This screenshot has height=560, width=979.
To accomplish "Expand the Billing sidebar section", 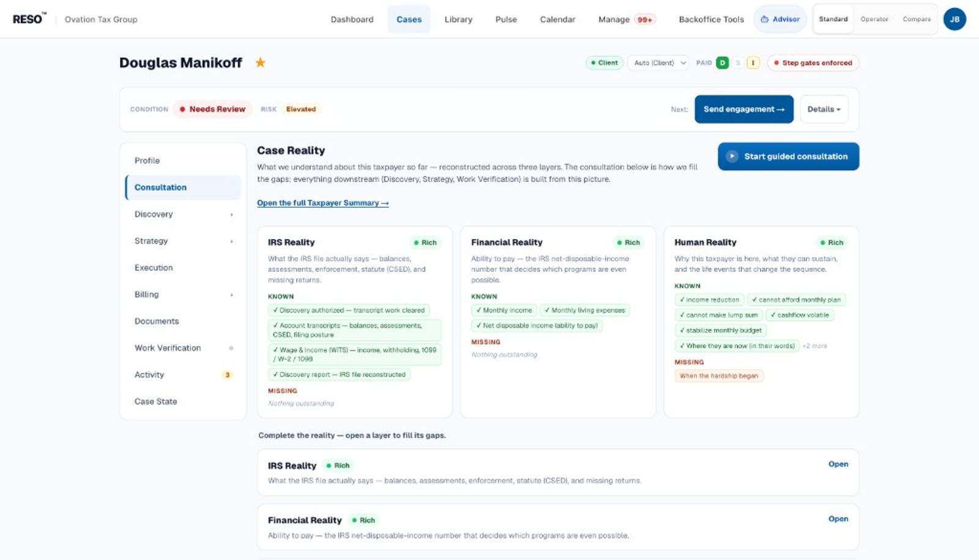I will click(183, 294).
